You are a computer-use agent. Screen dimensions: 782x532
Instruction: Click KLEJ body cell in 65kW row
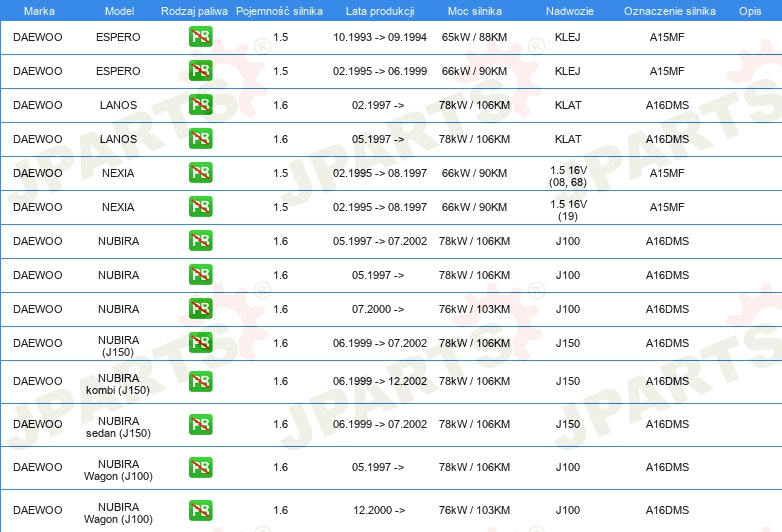[568, 37]
